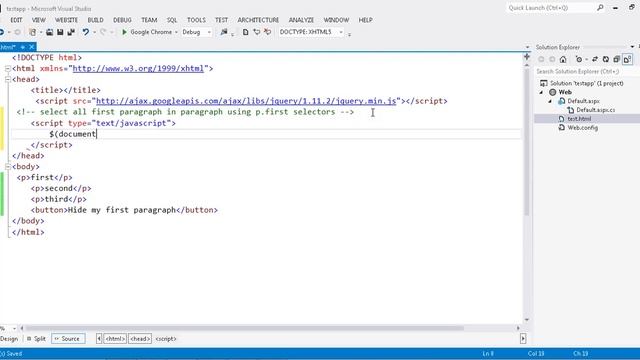
Task: Start debugging with the green play button
Action: 124,32
